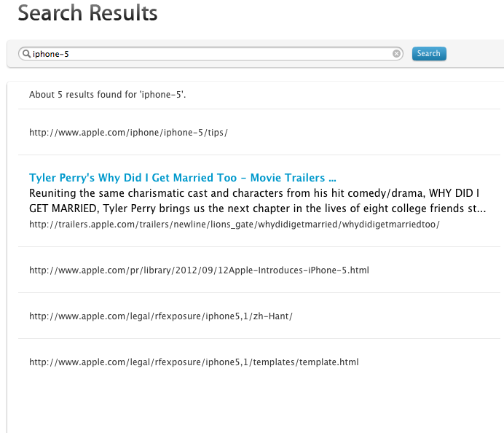The image size is (504, 433).
Task: Click the templates/template.html URL result
Action: coord(194,362)
